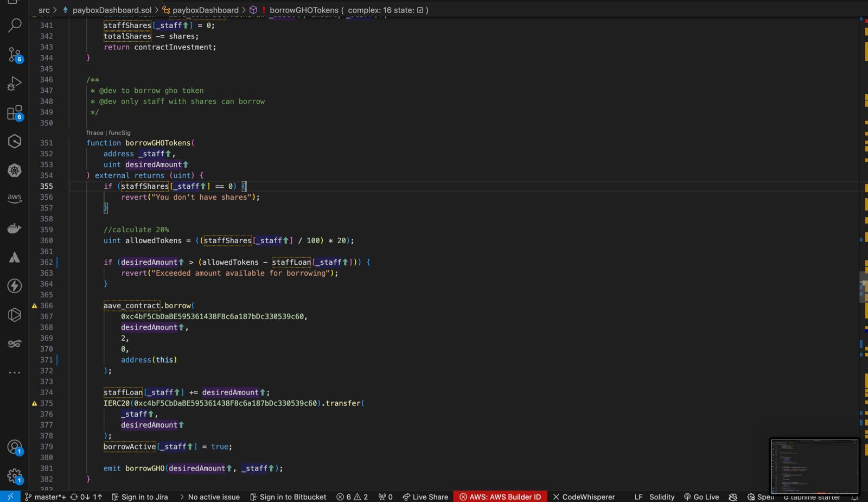The height and width of the screenshot is (502, 868).
Task: Click the hexagon play icon in activity bar
Action: 15,315
